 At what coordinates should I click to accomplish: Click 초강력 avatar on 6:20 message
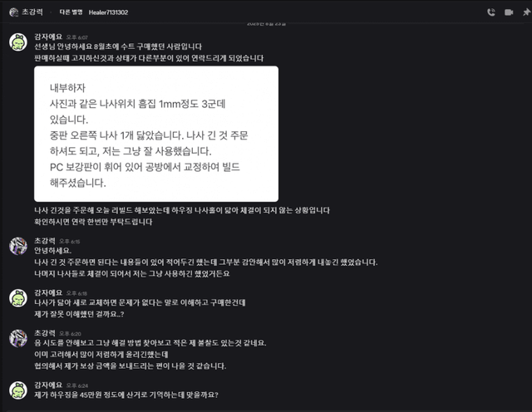18,338
